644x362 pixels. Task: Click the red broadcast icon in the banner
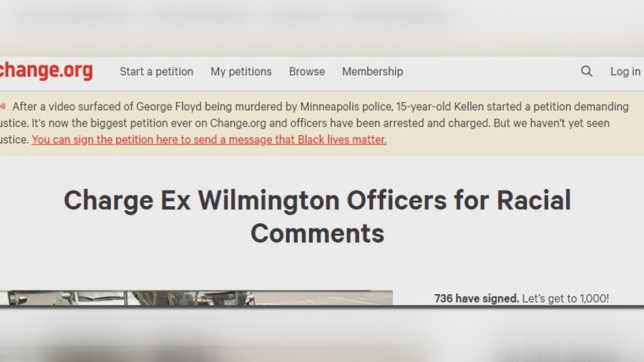pyautogui.click(x=3, y=107)
